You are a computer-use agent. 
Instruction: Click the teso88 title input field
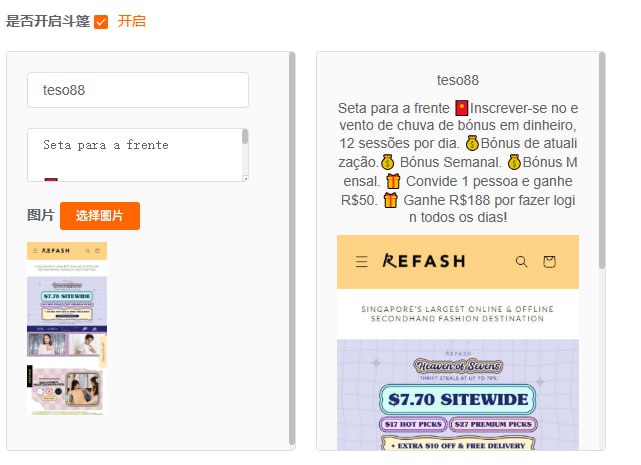(x=138, y=90)
